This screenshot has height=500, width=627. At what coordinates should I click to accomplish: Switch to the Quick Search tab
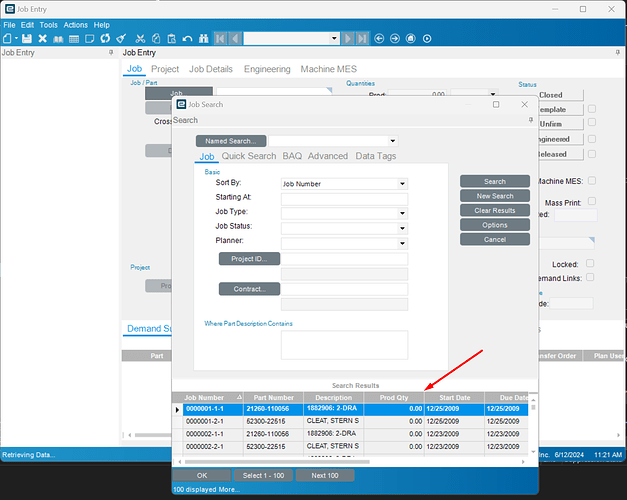[x=249, y=156]
